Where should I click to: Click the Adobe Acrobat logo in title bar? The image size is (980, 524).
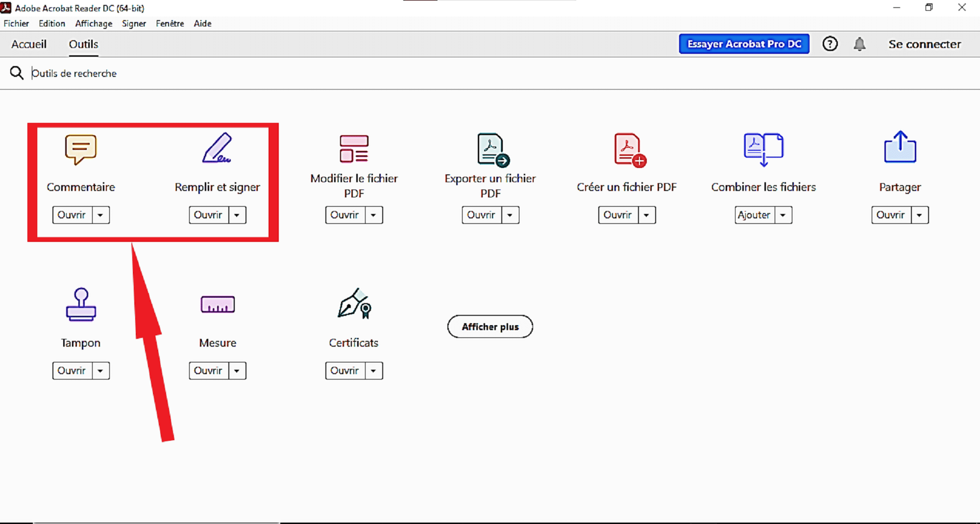click(6, 7)
